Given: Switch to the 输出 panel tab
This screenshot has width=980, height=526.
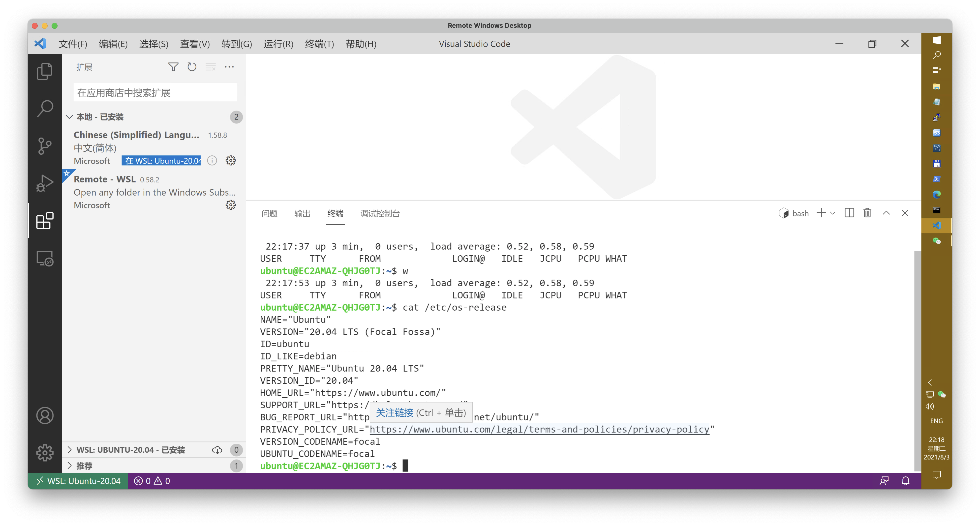Looking at the screenshot, I should [x=302, y=213].
